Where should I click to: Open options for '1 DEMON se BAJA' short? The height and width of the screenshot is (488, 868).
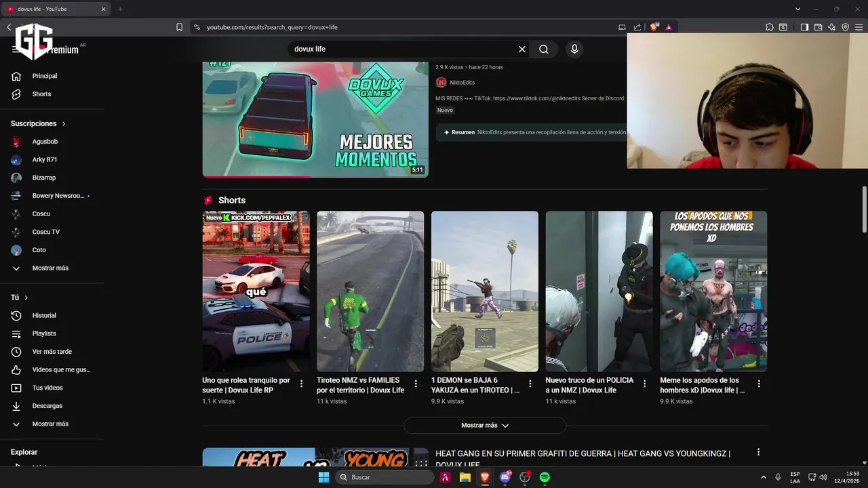pos(530,384)
